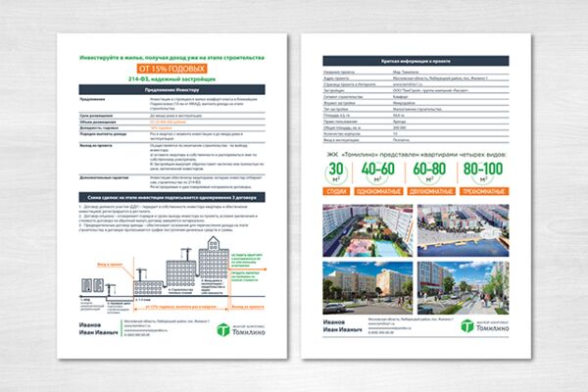
Task: Click the text "214-ФЗ, надежный застройщик"
Action: pyautogui.click(x=171, y=79)
